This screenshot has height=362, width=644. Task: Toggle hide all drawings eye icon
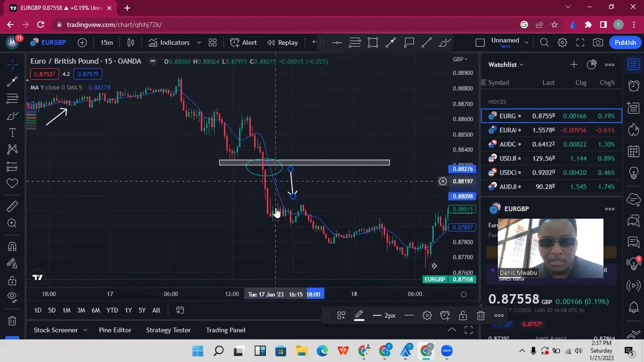click(13, 297)
